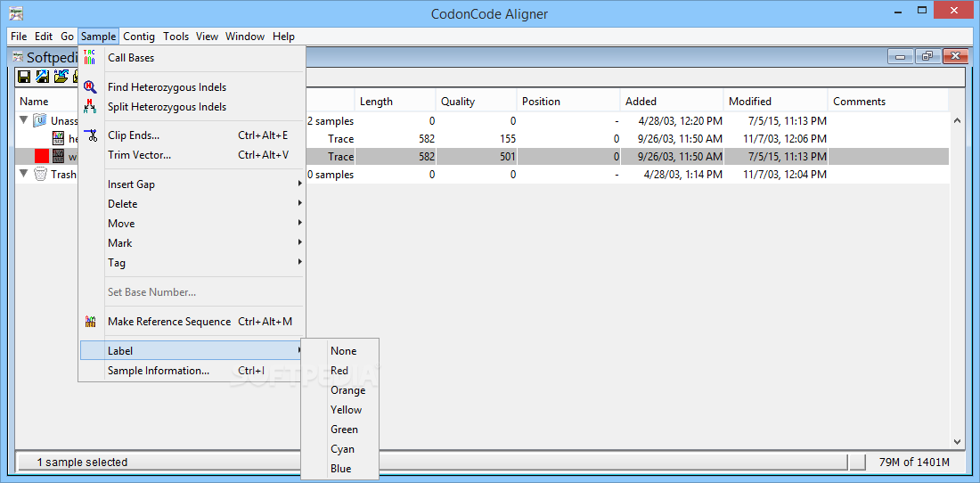Click the Added date 4/28/03, 1:14 PM

tap(683, 175)
